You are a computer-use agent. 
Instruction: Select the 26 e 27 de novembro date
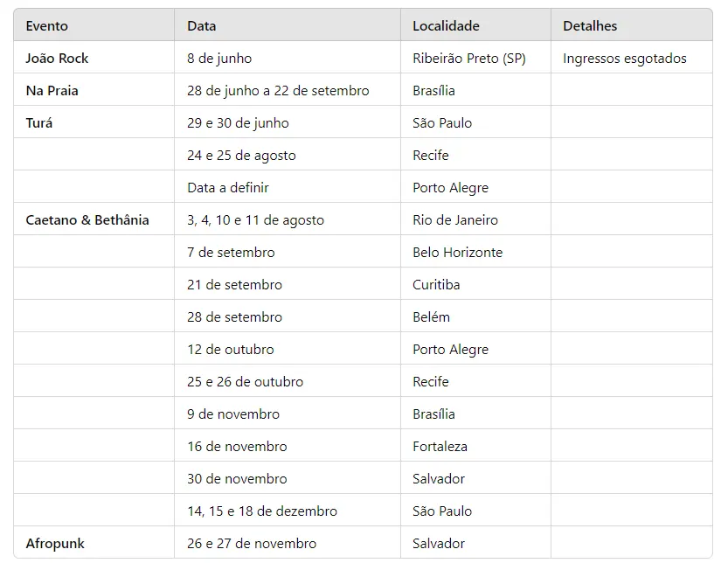pyautogui.click(x=252, y=544)
